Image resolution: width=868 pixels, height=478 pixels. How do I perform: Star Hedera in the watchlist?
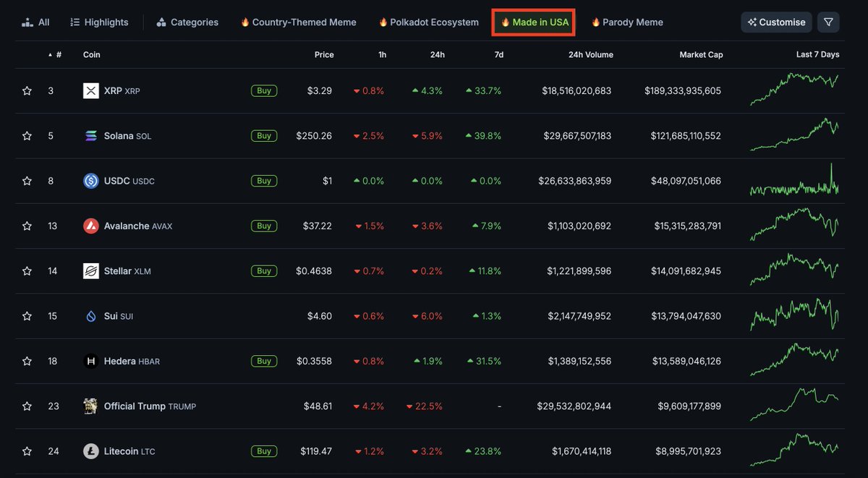tap(27, 361)
